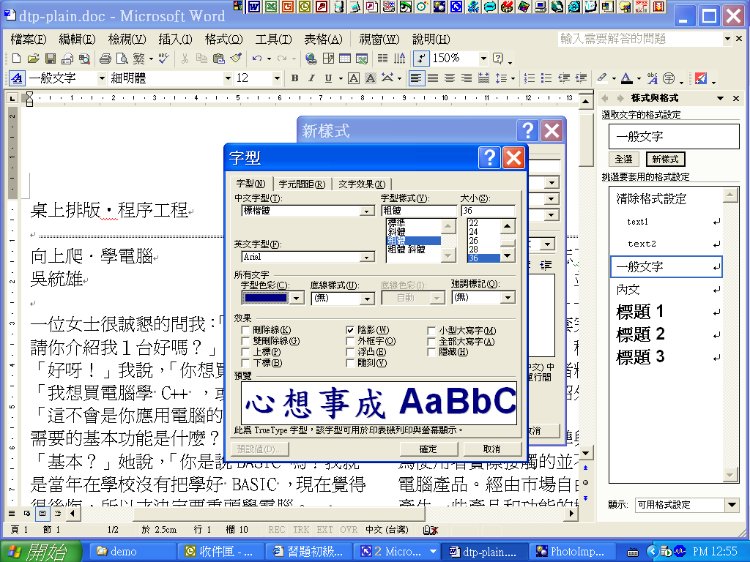Open the 表格(A) menu
Viewport: 750px width, 562px height.
(323, 39)
